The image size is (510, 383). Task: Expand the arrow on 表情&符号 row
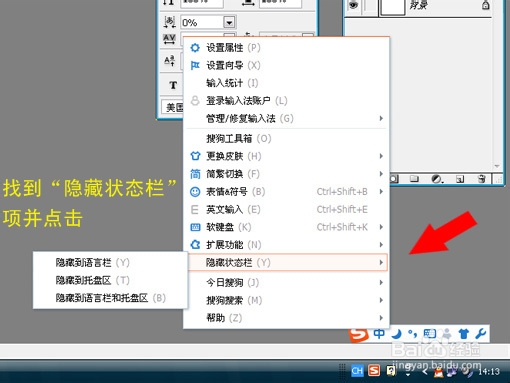tap(381, 192)
